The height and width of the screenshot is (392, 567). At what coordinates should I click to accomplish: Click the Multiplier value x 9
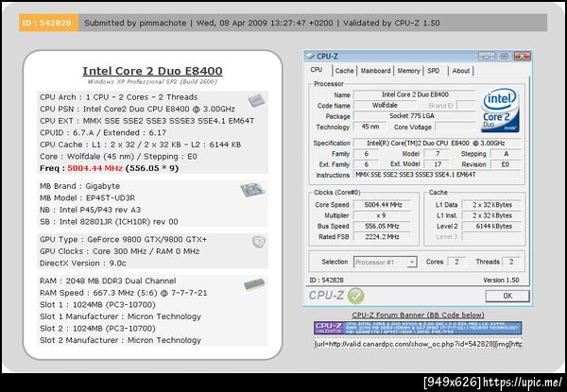(382, 215)
